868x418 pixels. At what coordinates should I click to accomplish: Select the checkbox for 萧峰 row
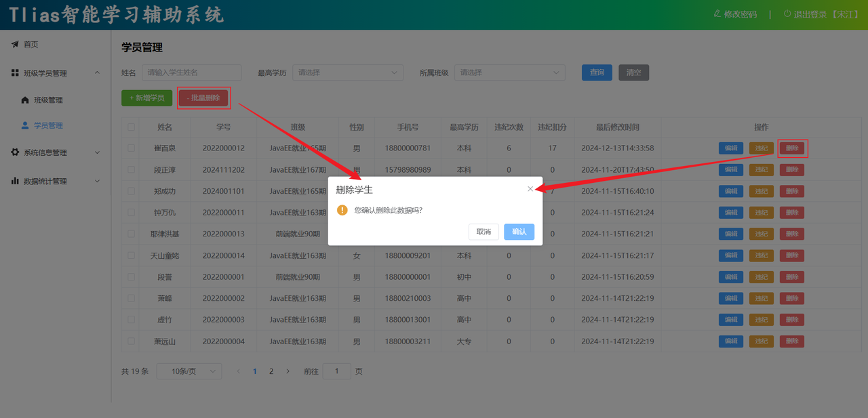point(131,299)
